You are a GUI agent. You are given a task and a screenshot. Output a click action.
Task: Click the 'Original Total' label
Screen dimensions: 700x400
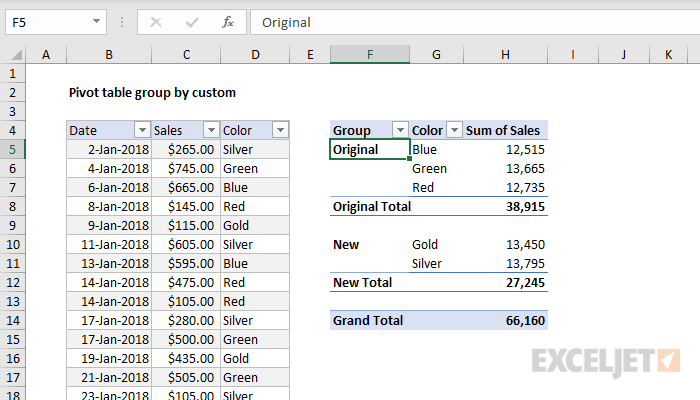click(x=372, y=206)
